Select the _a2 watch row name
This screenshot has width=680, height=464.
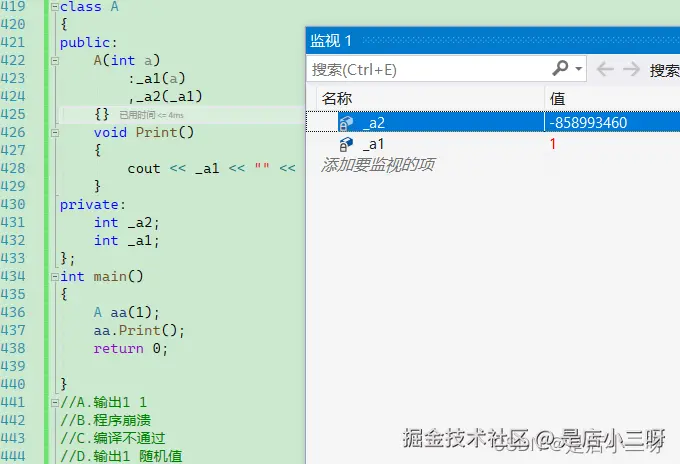click(x=374, y=123)
